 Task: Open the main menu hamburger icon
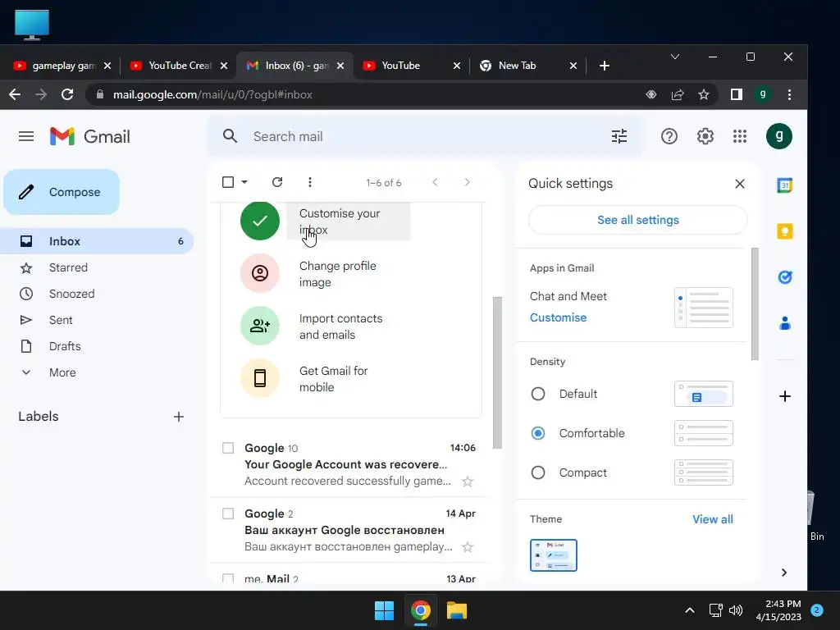[x=25, y=137]
